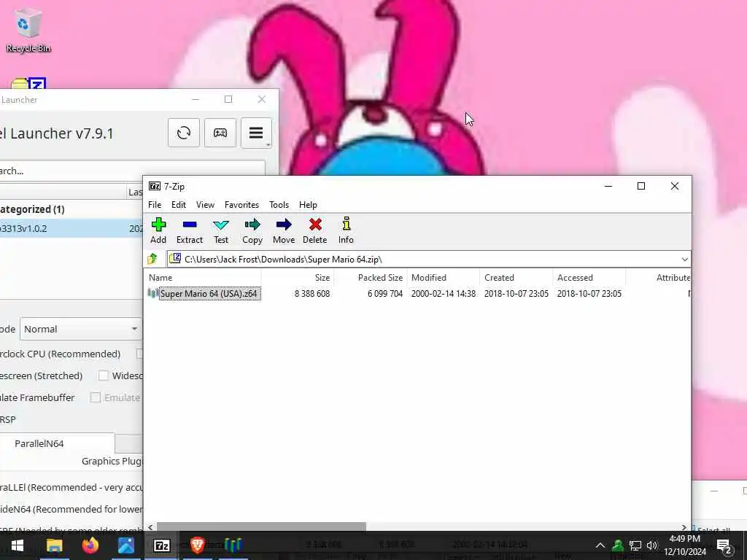Open the Recycle Bin on desktop
This screenshot has width=747, height=560.
[x=28, y=29]
